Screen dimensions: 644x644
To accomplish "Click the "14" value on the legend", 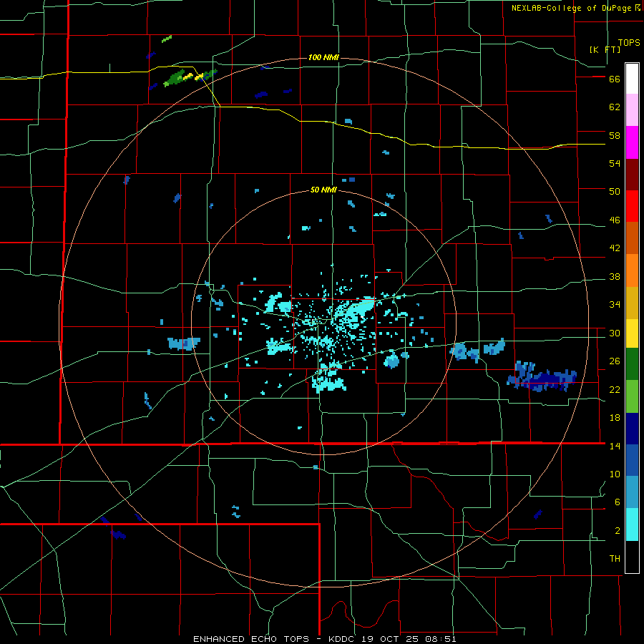I will click(615, 446).
